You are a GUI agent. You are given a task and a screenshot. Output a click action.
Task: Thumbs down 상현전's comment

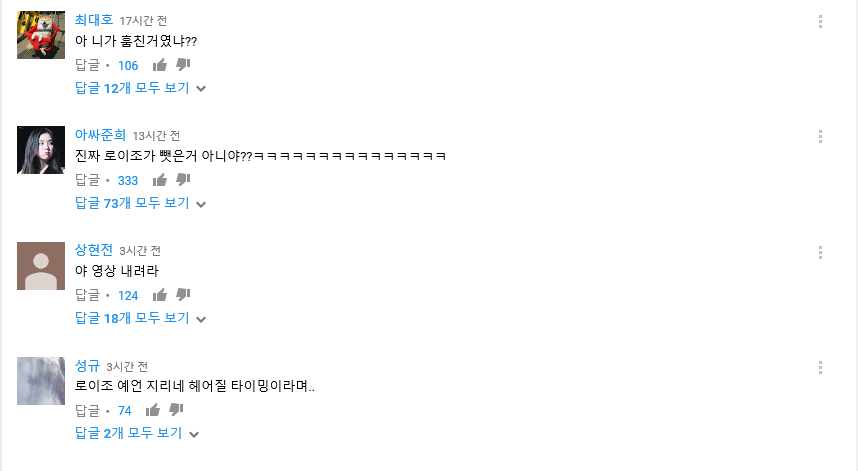tap(183, 295)
